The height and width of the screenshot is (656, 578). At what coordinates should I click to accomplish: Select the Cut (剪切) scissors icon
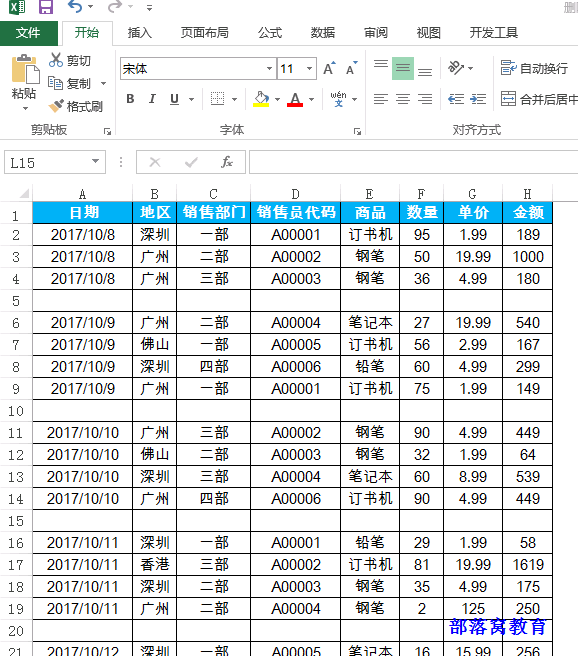click(55, 60)
